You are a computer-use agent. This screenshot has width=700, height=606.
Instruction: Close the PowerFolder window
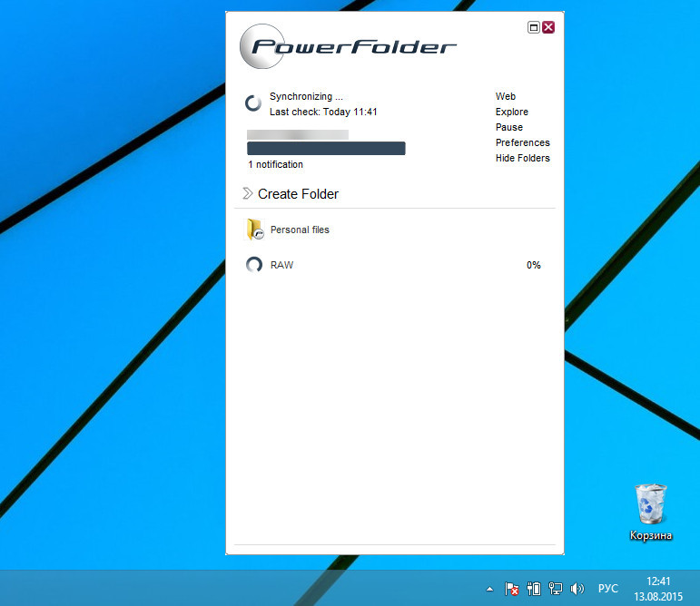coord(548,27)
